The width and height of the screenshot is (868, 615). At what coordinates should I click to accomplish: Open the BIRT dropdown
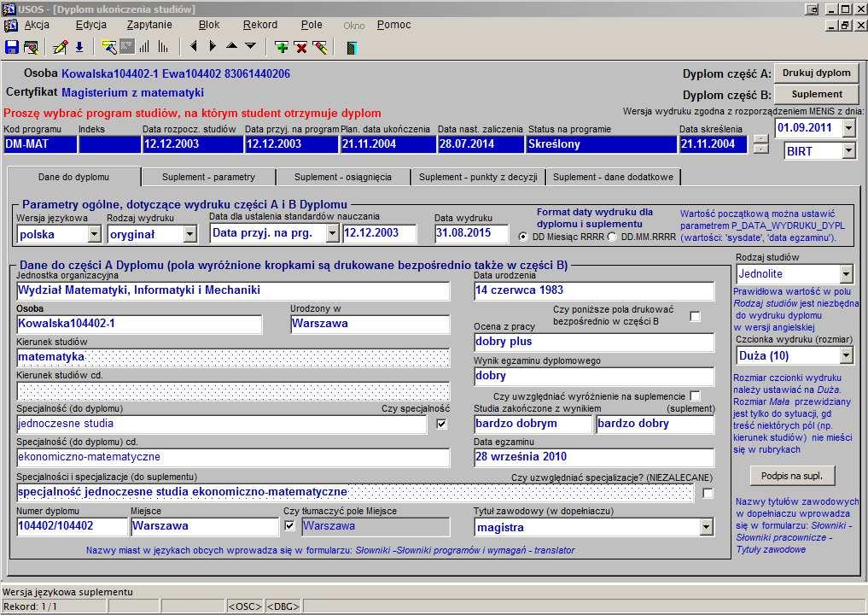tap(848, 150)
